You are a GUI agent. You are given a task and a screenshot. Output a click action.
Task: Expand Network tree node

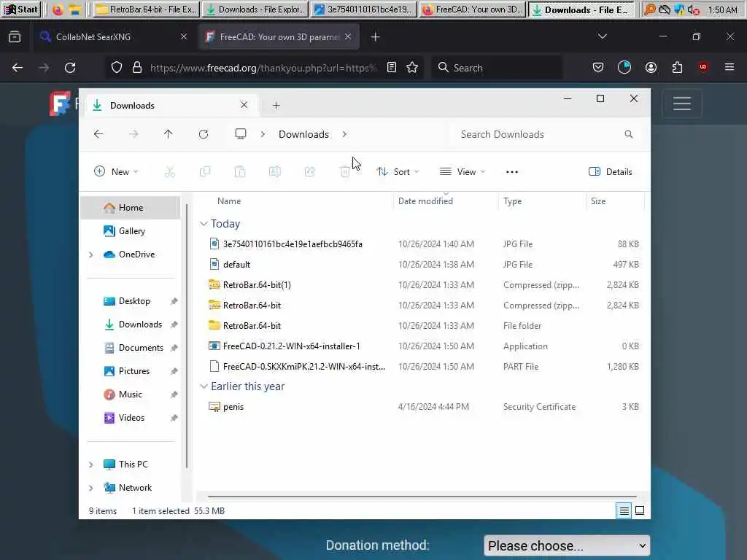[91, 488]
